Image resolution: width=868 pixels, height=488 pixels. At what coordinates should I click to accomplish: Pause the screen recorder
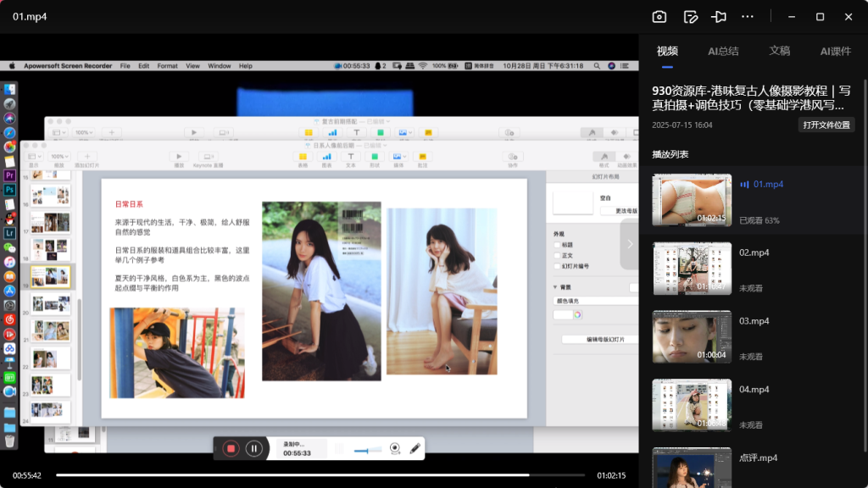pos(253,449)
